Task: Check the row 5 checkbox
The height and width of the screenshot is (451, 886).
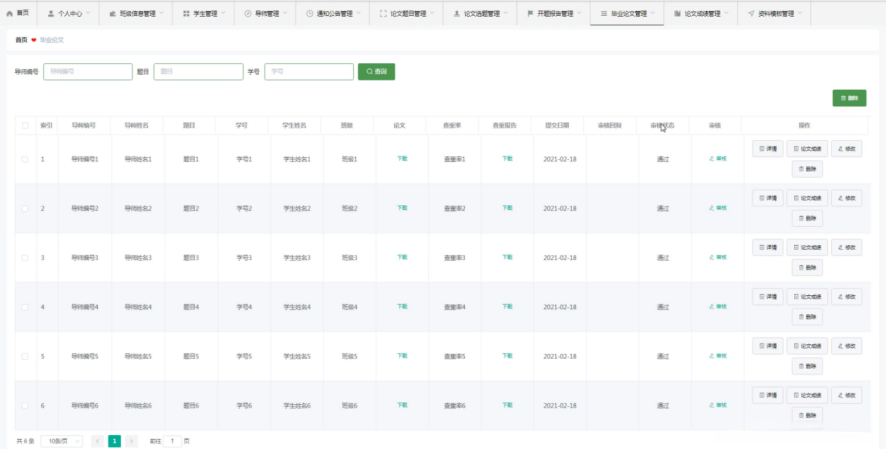Action: click(25, 357)
